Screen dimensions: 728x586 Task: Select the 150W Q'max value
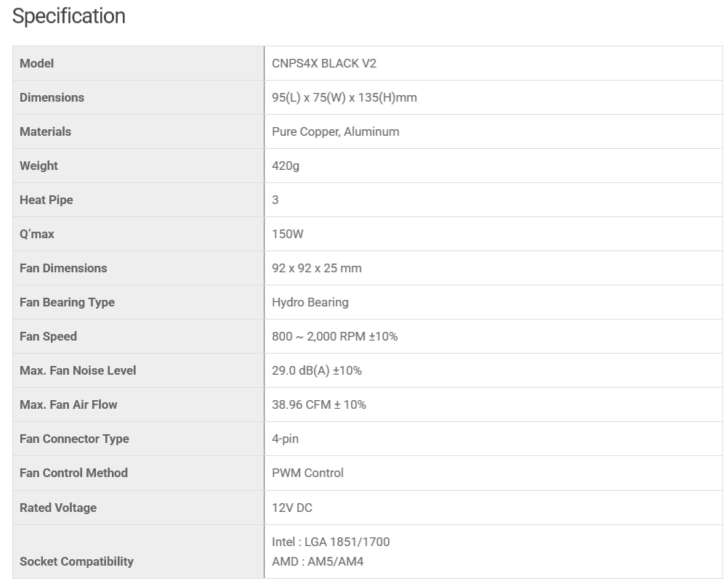click(288, 234)
